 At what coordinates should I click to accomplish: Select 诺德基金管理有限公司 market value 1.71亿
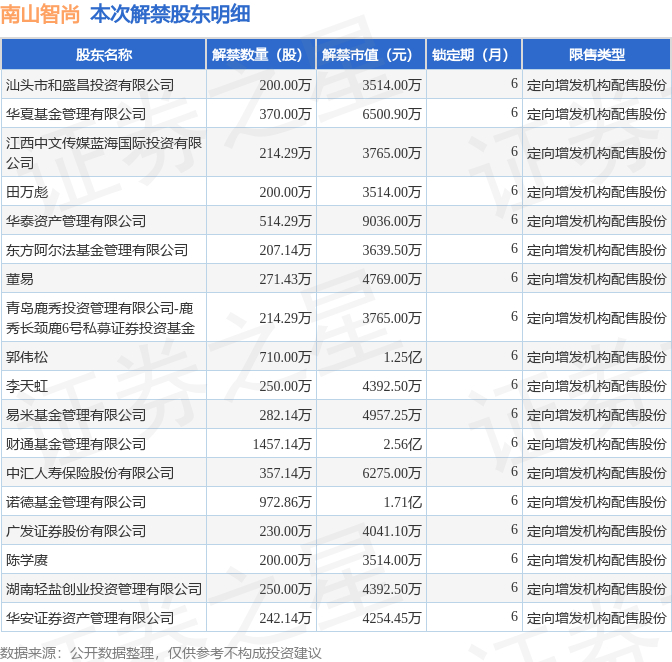[x=402, y=502]
